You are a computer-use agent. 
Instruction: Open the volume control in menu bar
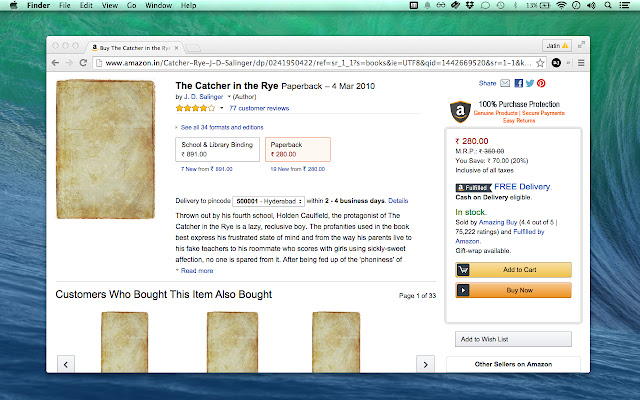pos(591,5)
